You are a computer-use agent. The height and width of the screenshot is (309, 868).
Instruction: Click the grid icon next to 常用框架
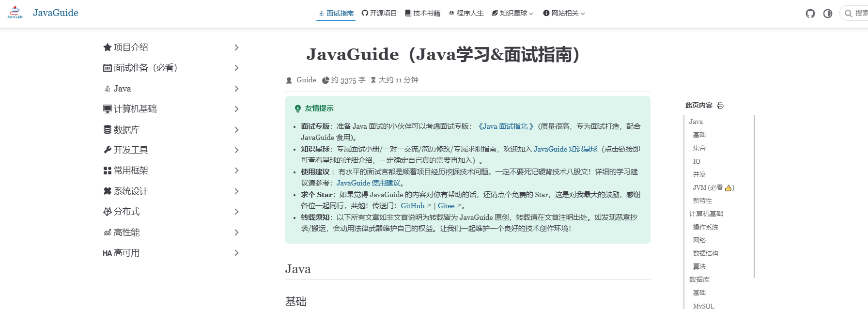(x=108, y=170)
